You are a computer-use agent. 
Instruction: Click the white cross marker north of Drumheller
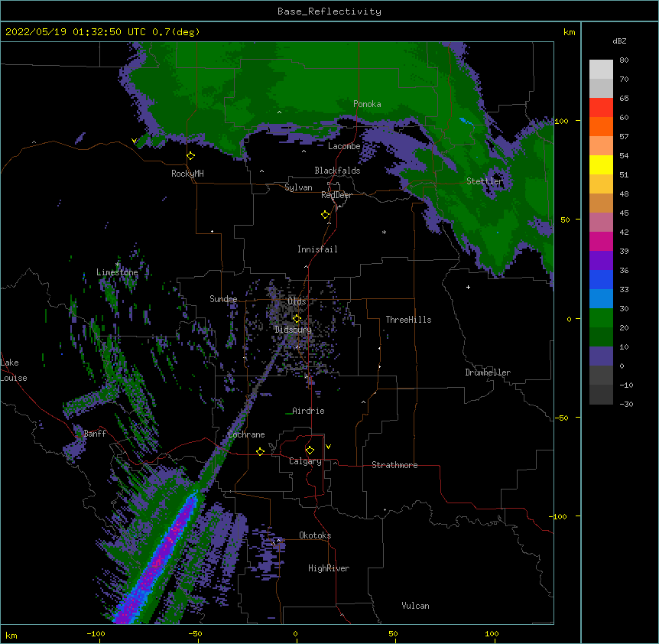click(468, 287)
